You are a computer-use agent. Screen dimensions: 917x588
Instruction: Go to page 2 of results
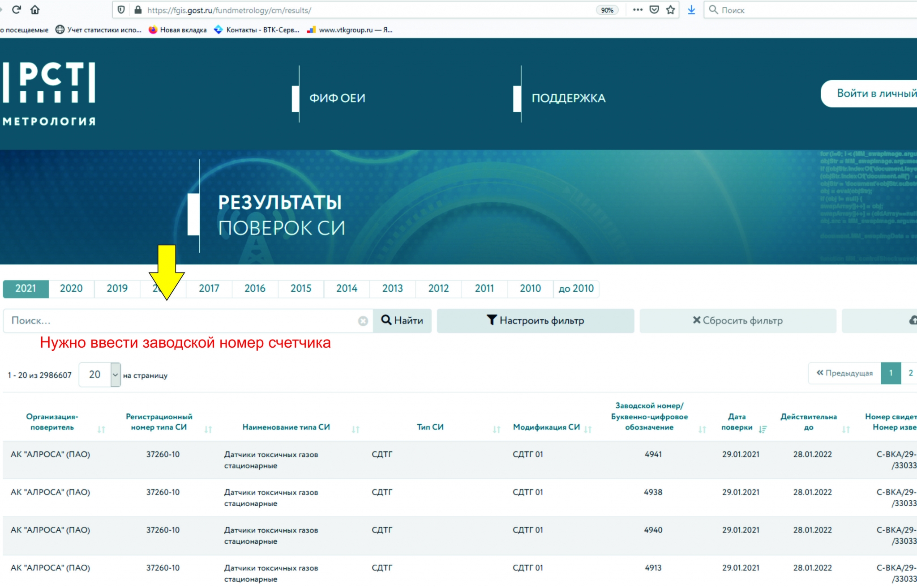click(x=910, y=373)
